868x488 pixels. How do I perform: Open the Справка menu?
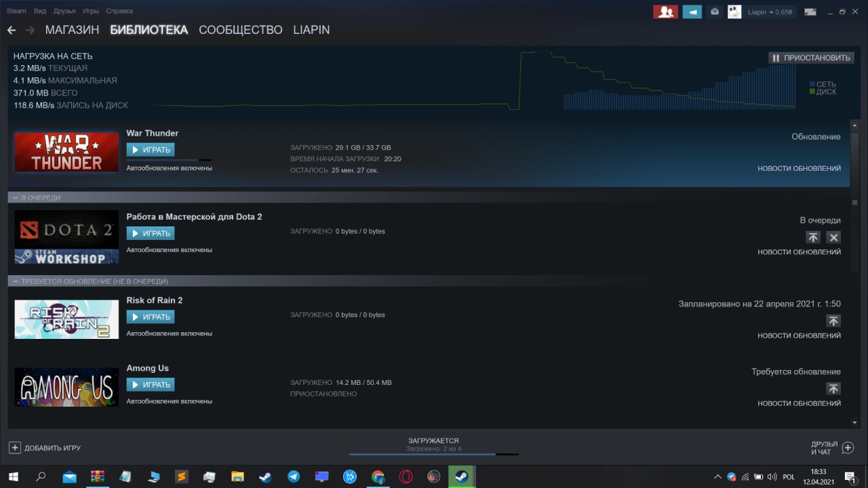pyautogui.click(x=119, y=11)
